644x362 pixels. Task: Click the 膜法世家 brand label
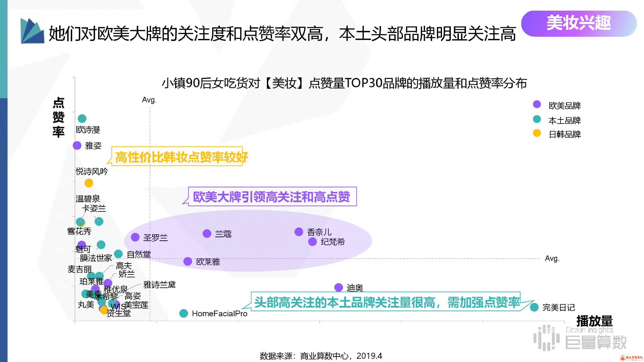click(x=96, y=258)
